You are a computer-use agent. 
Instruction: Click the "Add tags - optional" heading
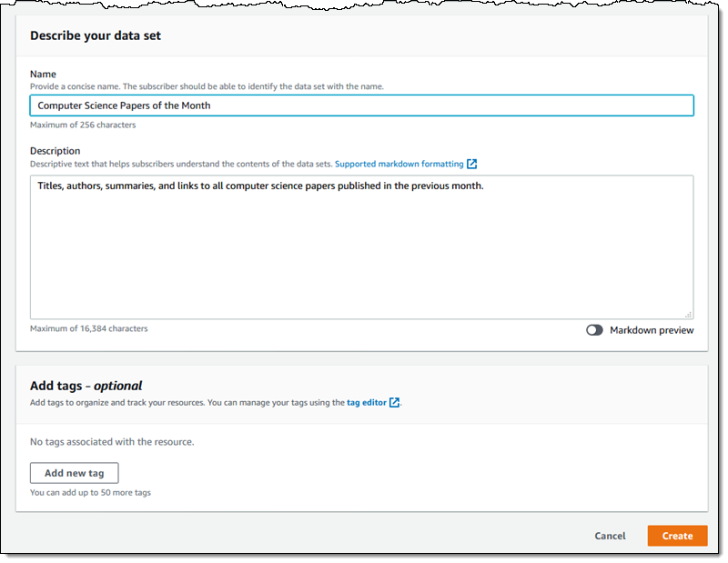pos(86,386)
